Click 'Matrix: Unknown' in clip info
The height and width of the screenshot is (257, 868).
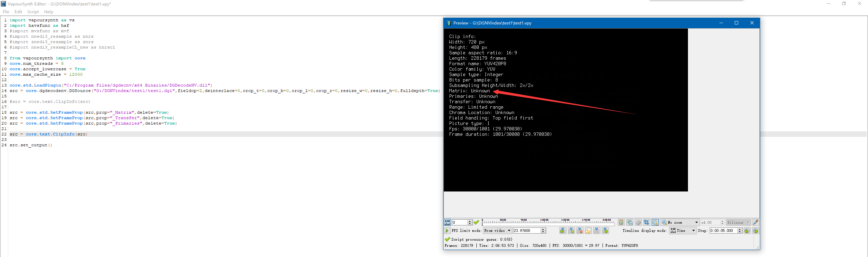[470, 91]
